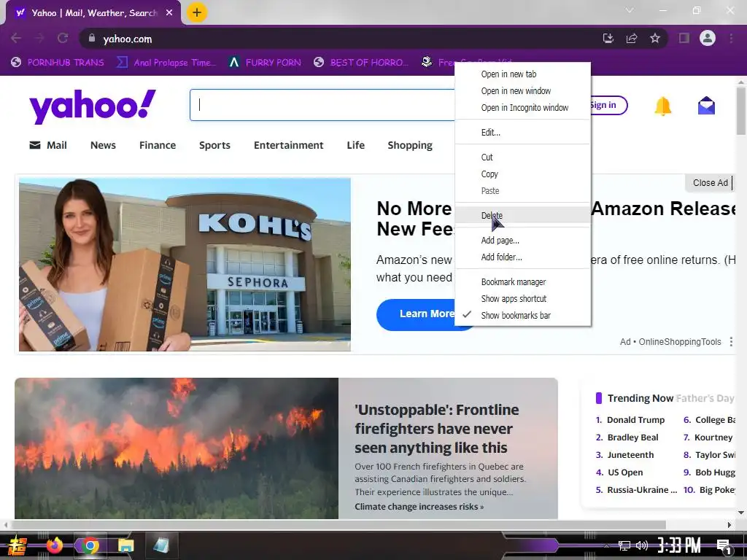Choose Open in new window

point(522,91)
